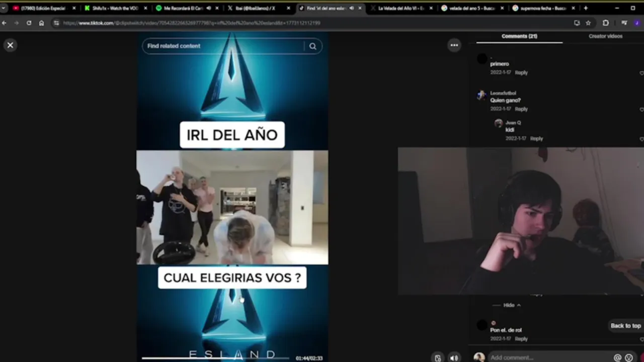
Task: Click your comment-box profile avatar
Action: [479, 357]
